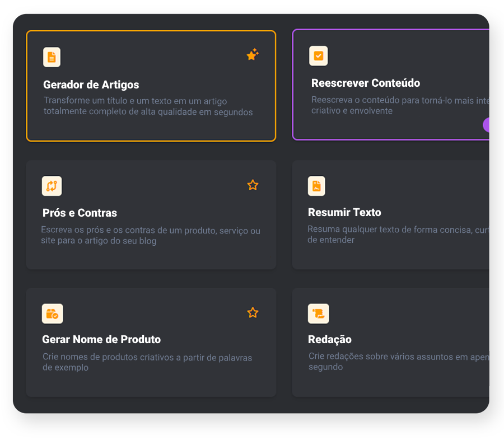
Task: Click the Gerar Nome de Produto description text
Action: (147, 362)
